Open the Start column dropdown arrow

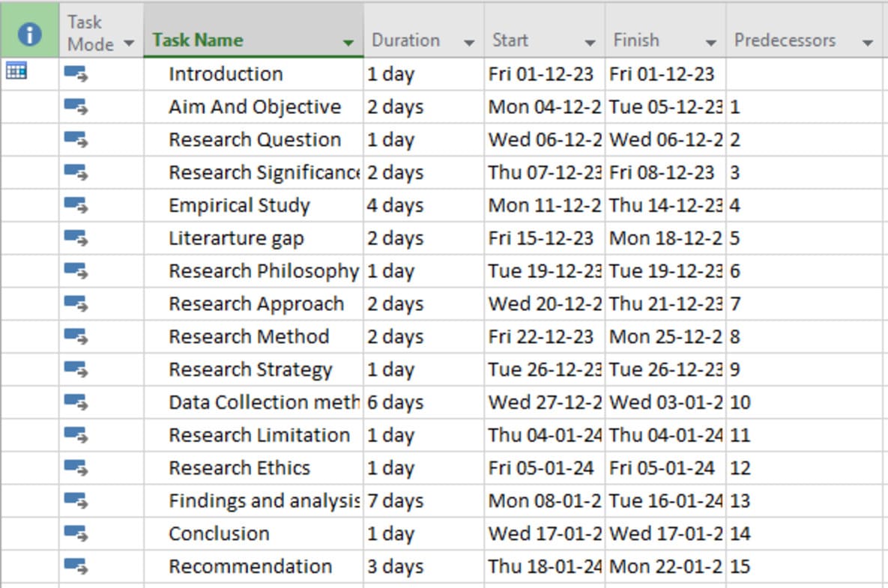(x=591, y=43)
